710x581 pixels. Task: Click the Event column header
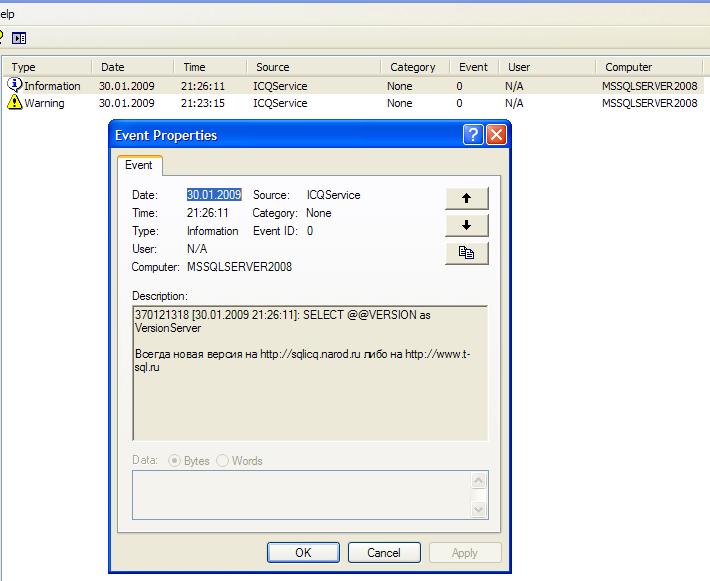coord(474,67)
